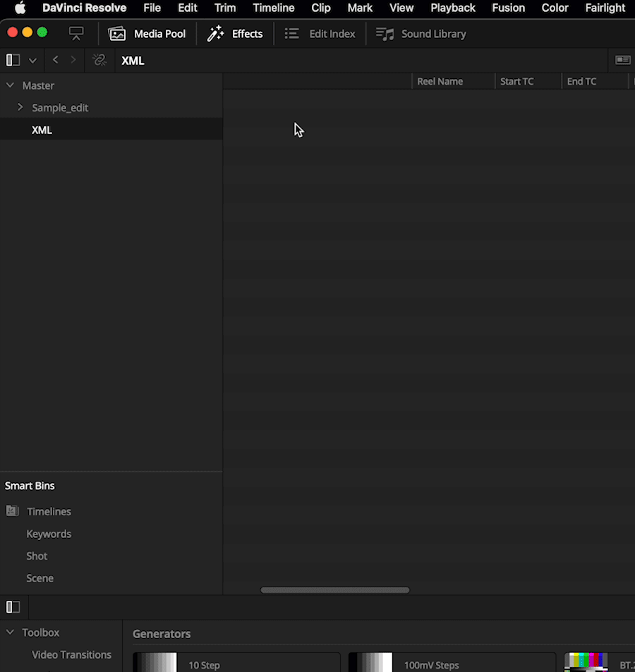Open the DaVinci Resolve app menu
This screenshot has height=672, width=635.
click(x=84, y=8)
